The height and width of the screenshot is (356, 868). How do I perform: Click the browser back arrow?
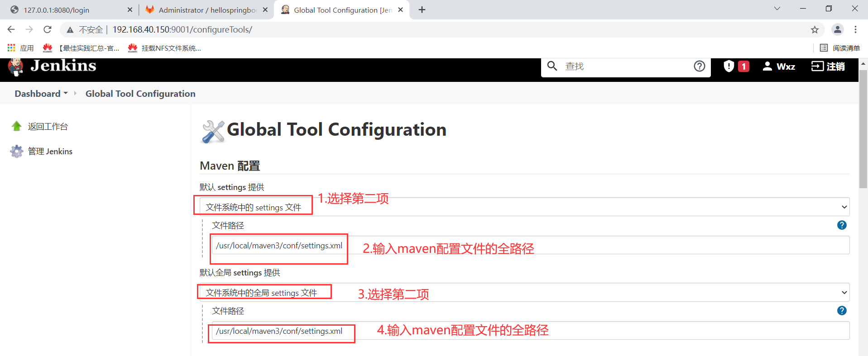click(11, 29)
